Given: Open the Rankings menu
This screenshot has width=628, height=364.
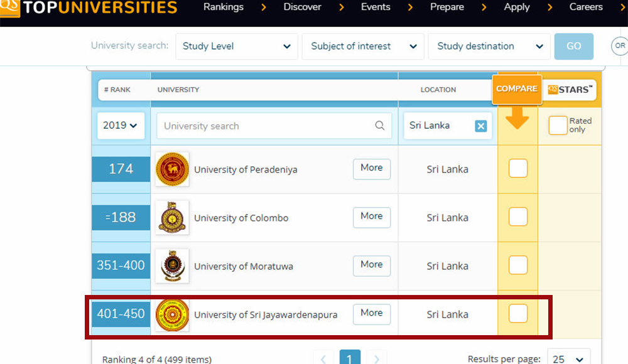Looking at the screenshot, I should click(224, 8).
